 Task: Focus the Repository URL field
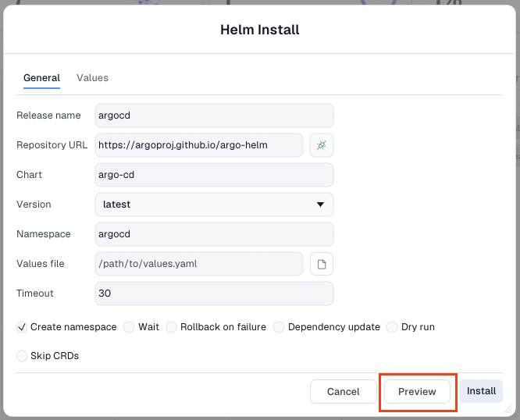tap(199, 145)
